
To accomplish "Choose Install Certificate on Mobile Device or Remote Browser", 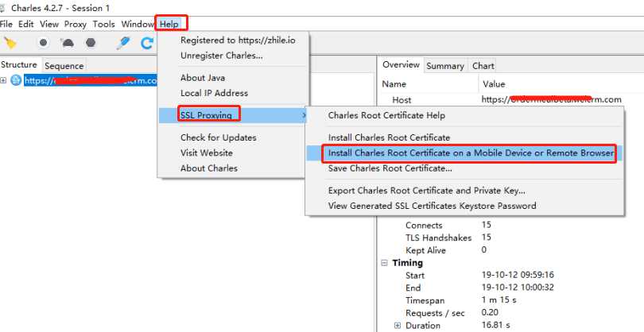I will (x=464, y=153).
